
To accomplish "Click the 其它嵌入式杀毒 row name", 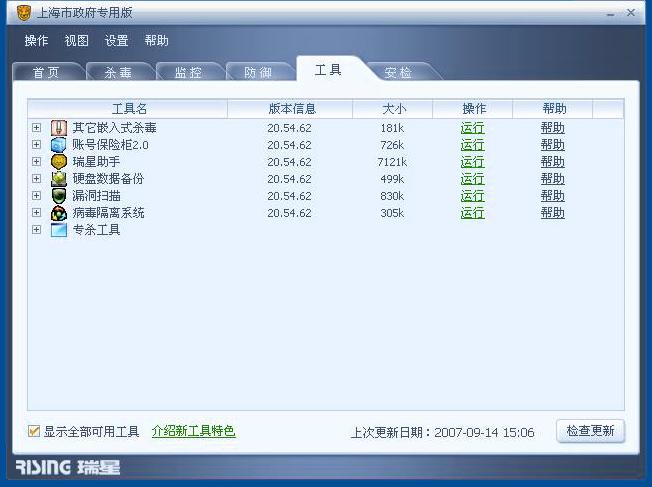I will (114, 128).
